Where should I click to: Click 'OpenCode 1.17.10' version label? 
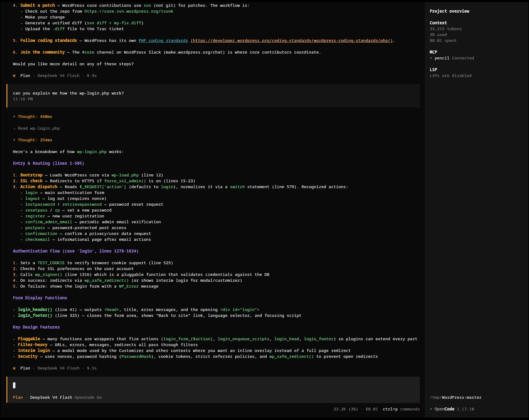pos(454,409)
